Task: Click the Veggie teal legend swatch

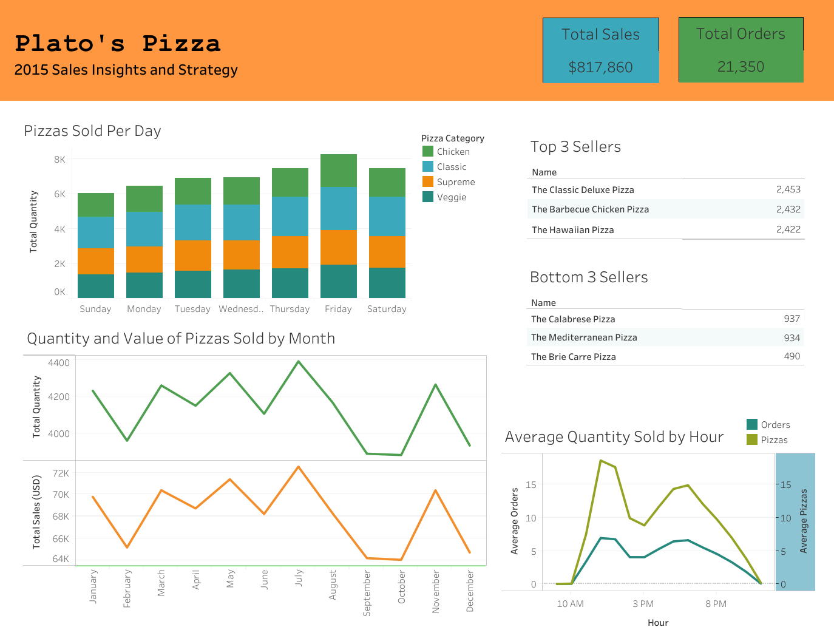Action: click(428, 197)
